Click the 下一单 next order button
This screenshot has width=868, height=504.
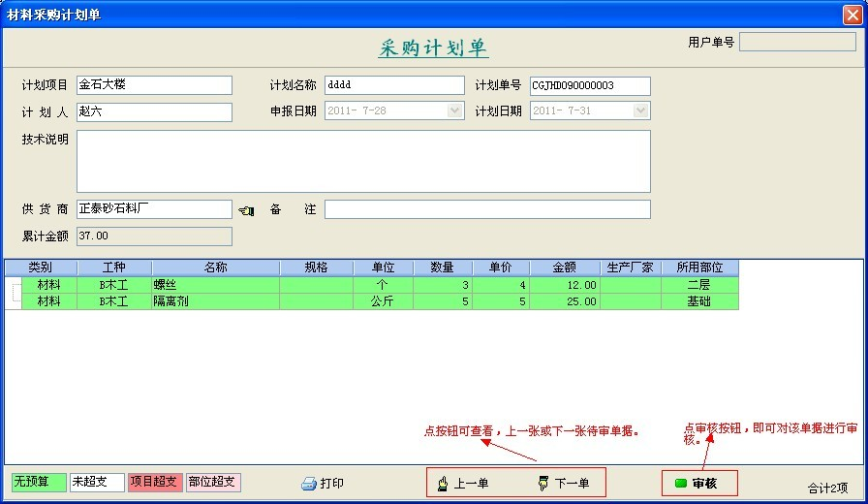click(564, 484)
